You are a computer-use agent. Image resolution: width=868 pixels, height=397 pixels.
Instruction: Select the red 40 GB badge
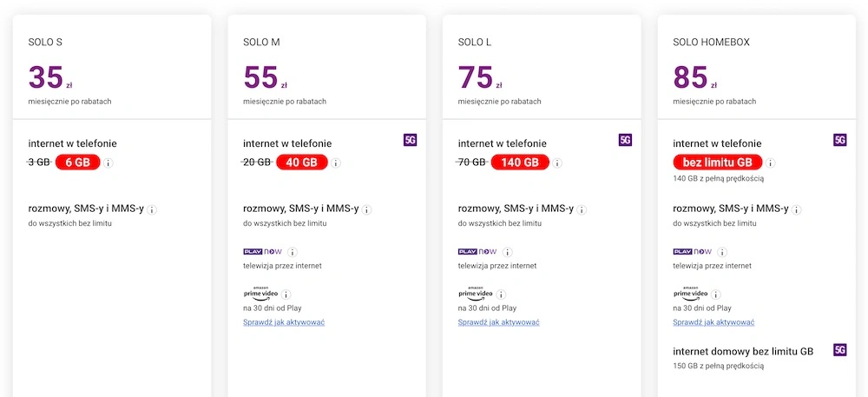point(302,162)
